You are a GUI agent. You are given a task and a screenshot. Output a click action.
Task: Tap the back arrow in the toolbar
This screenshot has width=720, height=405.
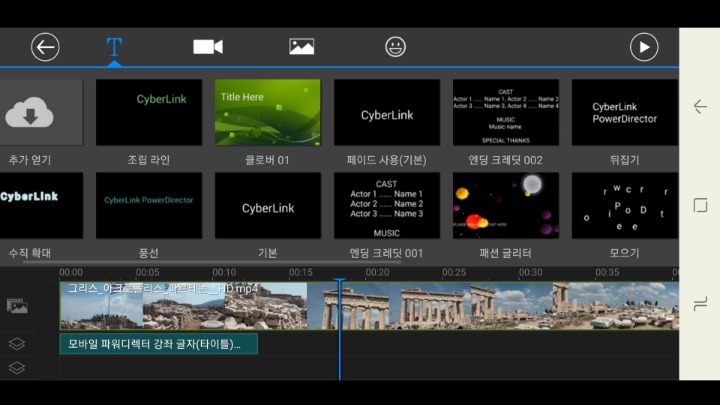(x=45, y=47)
